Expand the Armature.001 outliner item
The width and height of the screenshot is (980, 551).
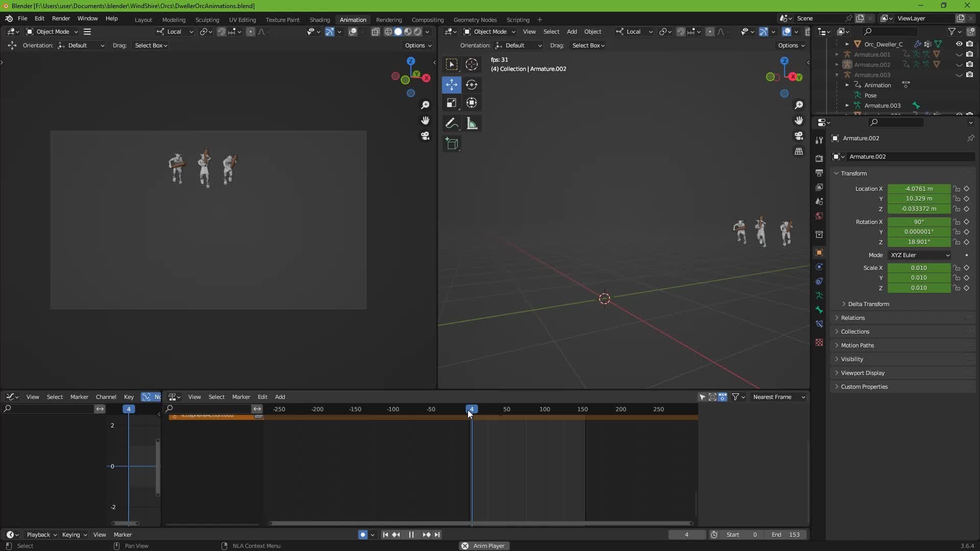837,54
